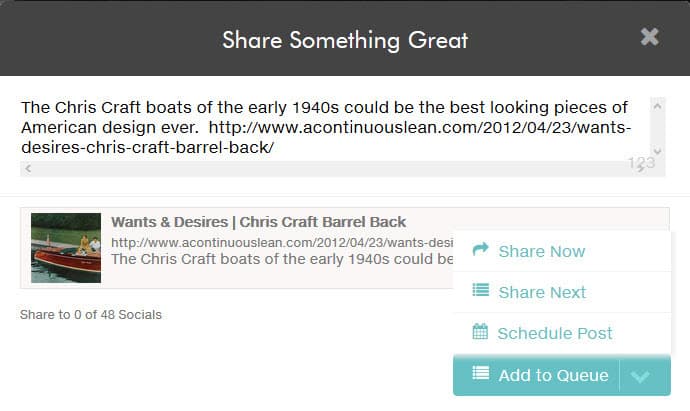Select the Share Next option

click(x=541, y=292)
